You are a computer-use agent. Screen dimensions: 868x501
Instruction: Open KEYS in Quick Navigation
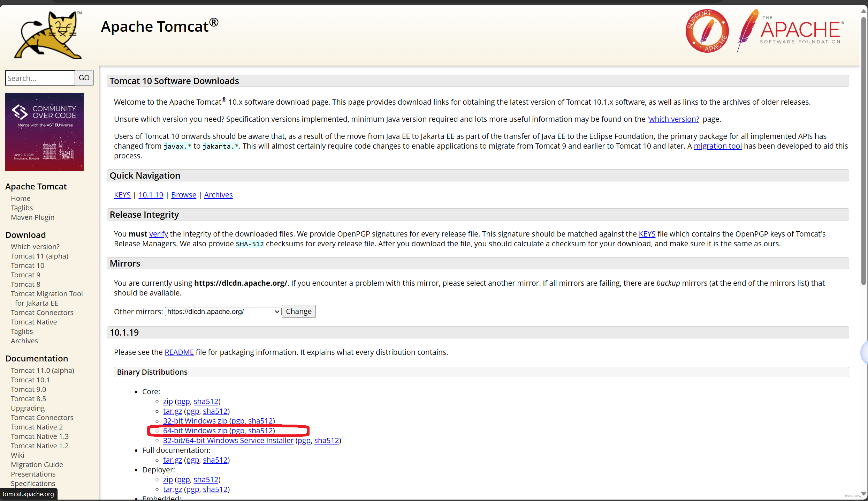click(122, 195)
